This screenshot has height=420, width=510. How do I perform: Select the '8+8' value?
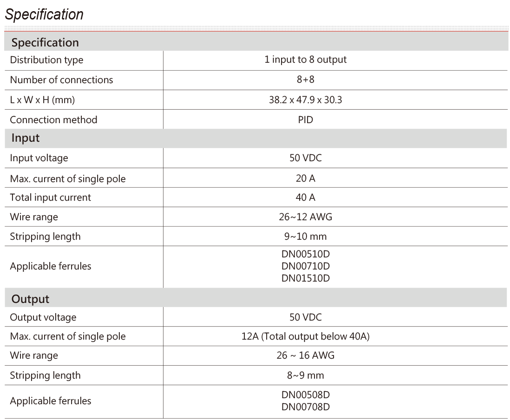[306, 79]
